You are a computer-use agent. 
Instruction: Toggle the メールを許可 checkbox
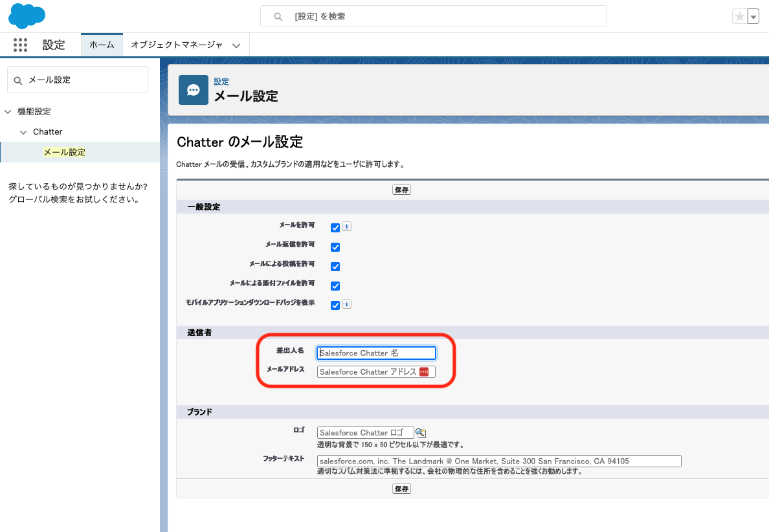click(335, 227)
